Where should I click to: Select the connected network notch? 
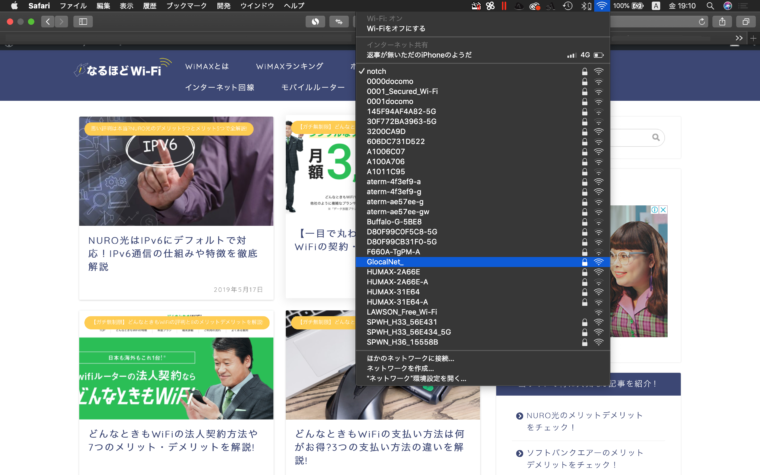tap(482, 71)
